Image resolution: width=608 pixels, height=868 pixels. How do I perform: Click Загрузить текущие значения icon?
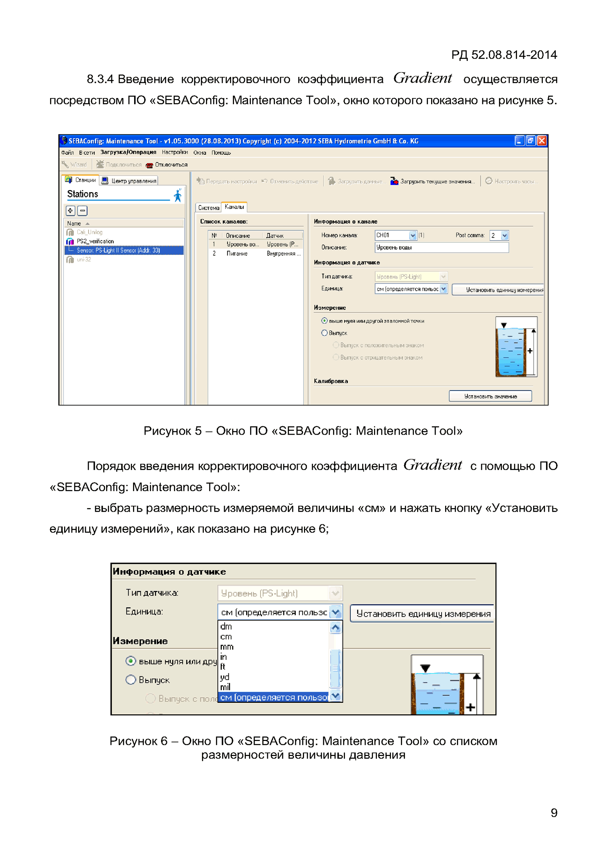[394, 181]
